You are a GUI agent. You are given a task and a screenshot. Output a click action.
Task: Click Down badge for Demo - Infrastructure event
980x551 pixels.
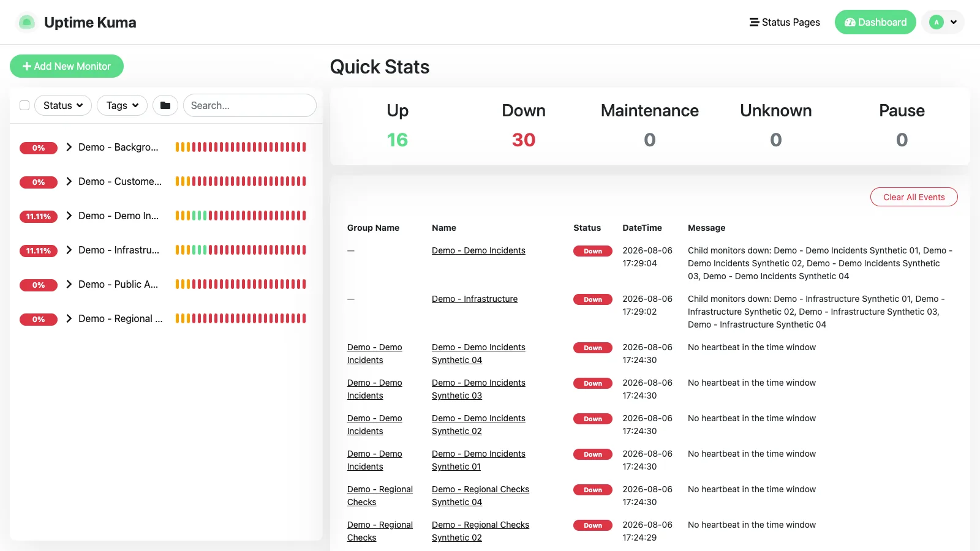pos(593,299)
